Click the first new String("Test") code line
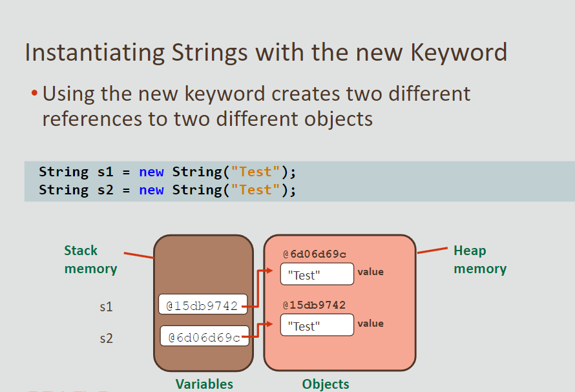 [167, 172]
